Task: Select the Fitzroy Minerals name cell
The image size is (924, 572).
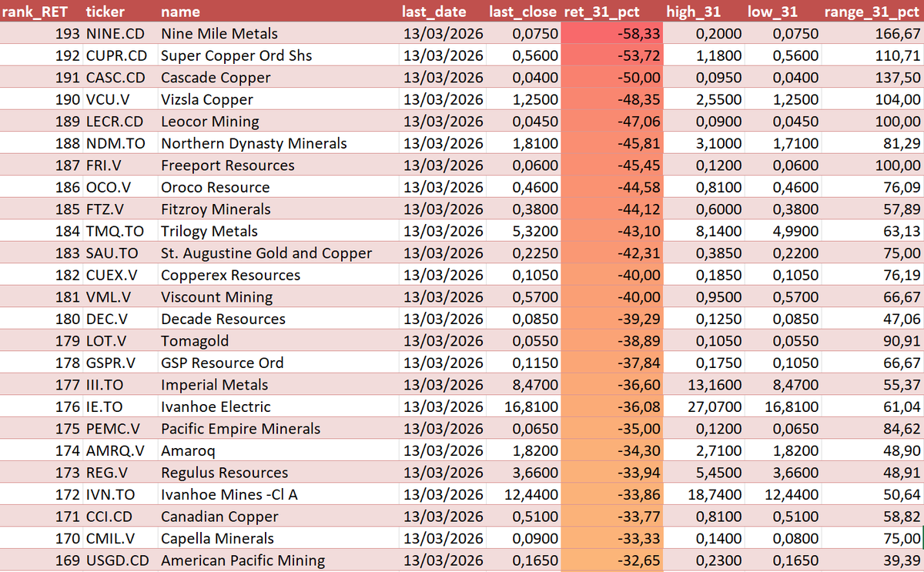Action: coord(278,209)
